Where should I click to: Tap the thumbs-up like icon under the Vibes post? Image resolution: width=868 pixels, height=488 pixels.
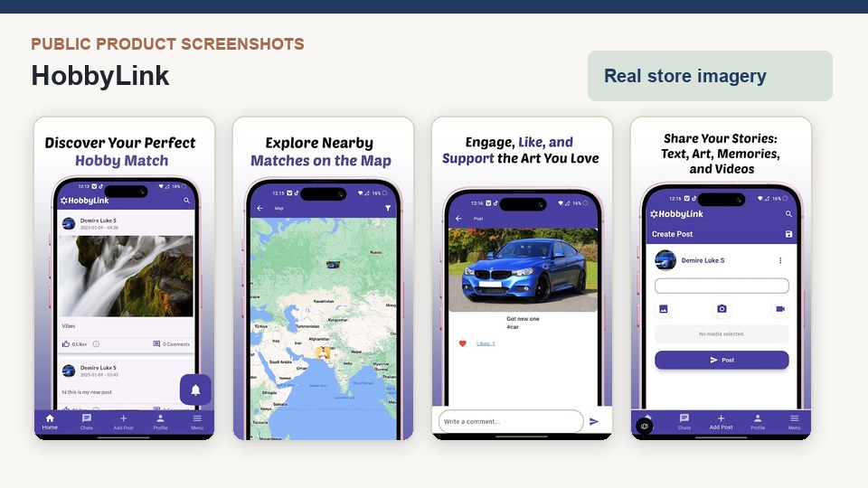pos(66,344)
